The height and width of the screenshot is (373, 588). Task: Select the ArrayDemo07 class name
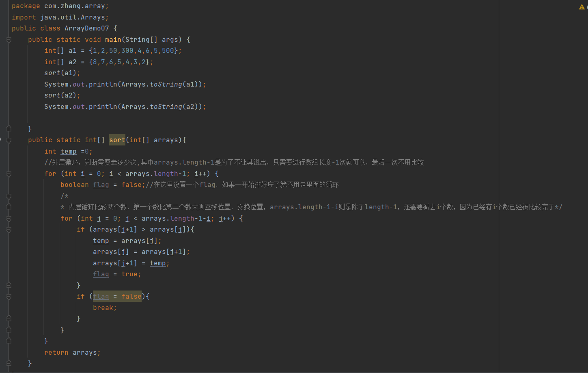point(87,28)
